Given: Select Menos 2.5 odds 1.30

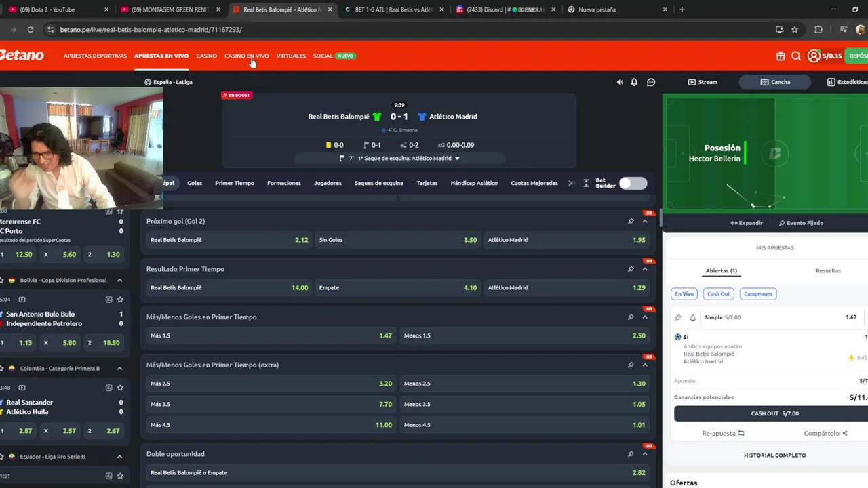Looking at the screenshot, I should click(x=525, y=384).
